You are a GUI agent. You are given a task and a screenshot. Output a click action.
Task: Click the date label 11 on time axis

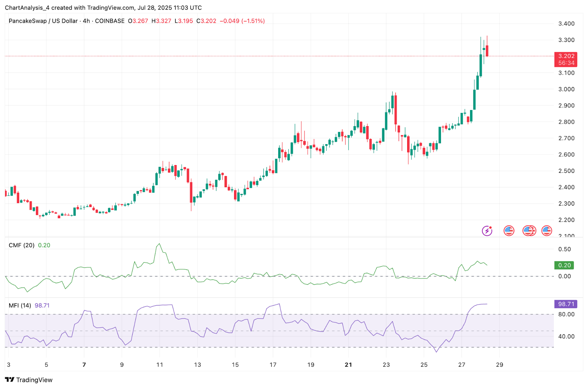(x=159, y=365)
